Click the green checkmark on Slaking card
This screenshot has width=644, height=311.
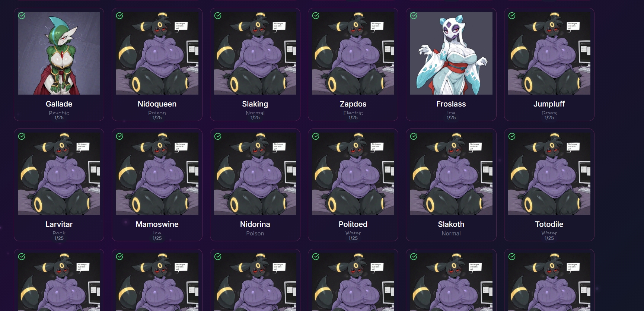click(x=218, y=16)
